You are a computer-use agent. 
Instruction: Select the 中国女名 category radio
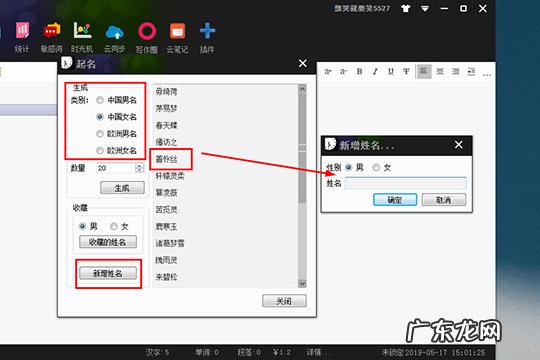click(x=100, y=117)
